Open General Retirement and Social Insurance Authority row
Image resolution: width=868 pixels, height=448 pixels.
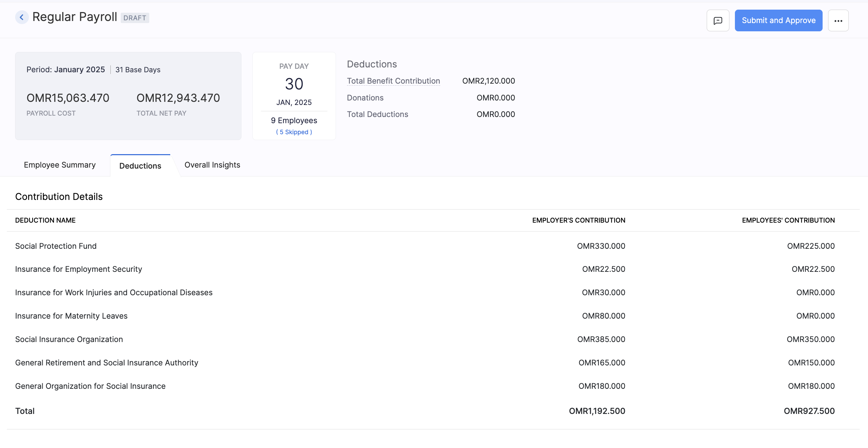coord(107,362)
